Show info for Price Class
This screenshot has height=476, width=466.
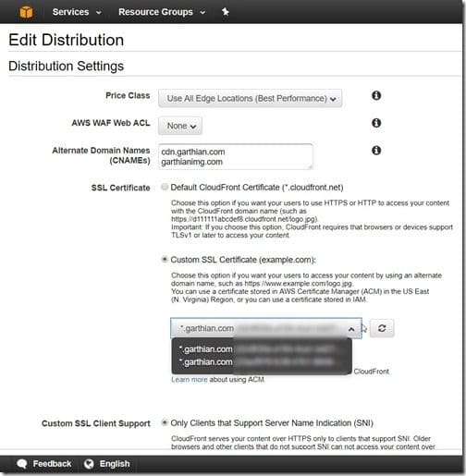[376, 95]
